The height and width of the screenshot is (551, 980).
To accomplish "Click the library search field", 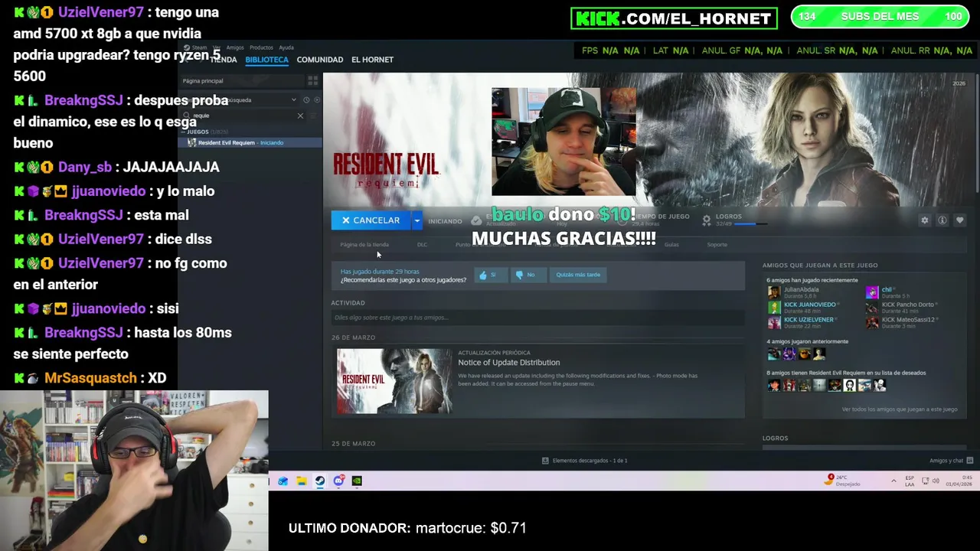I will [x=243, y=116].
